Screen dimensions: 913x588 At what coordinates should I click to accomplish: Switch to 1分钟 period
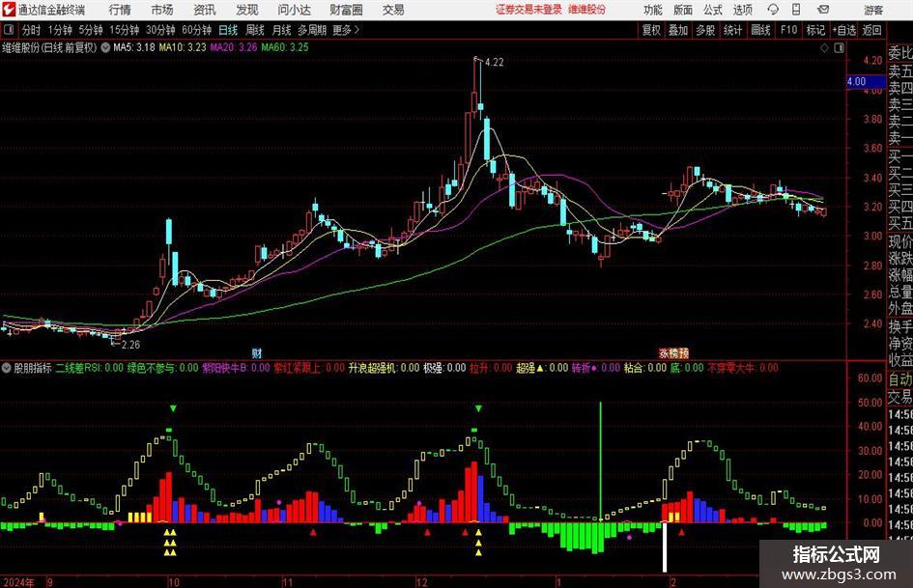(59, 30)
